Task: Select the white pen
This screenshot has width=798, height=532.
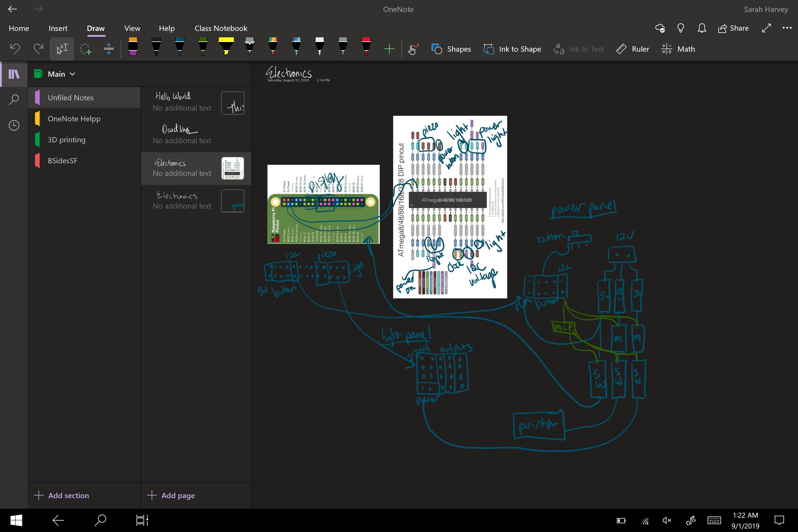Action: click(320, 46)
